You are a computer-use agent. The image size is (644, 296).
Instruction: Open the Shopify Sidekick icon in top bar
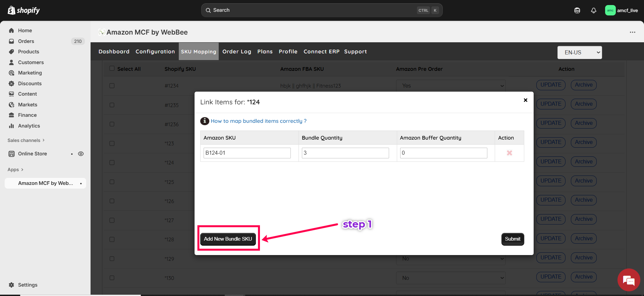(x=577, y=10)
